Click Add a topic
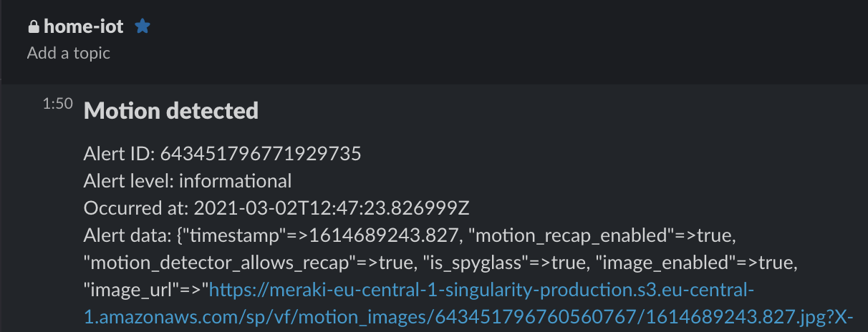The width and height of the screenshot is (868, 332). point(69,53)
